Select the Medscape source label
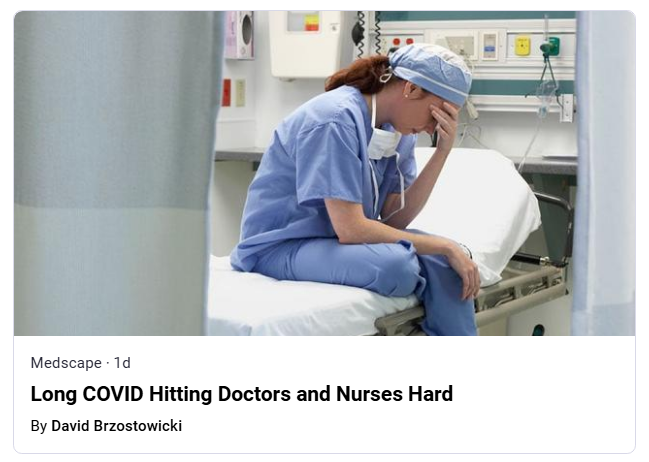 tap(66, 363)
